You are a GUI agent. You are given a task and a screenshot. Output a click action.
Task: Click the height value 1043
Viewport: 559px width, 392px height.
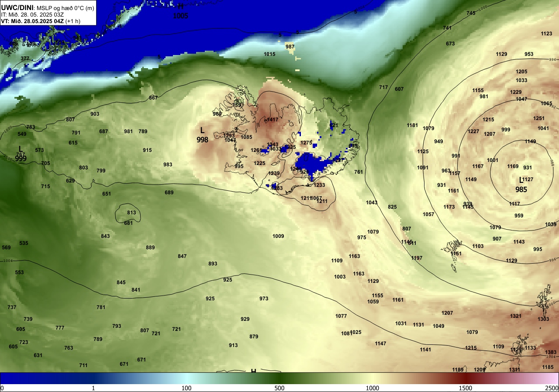point(372,203)
